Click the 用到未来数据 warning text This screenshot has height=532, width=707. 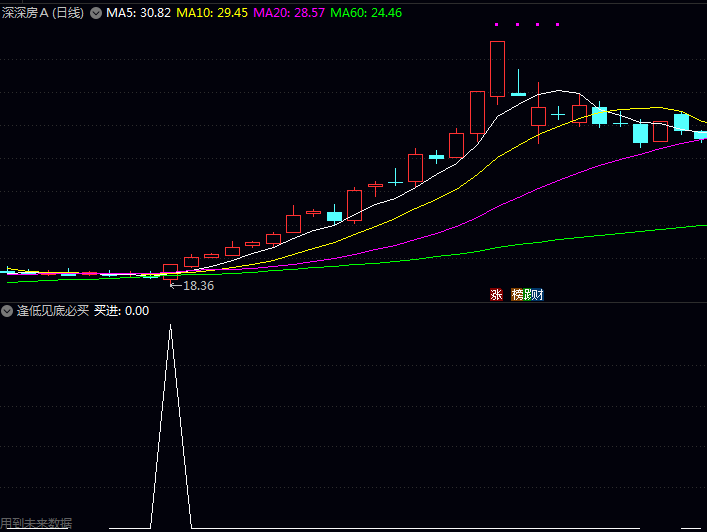36,523
